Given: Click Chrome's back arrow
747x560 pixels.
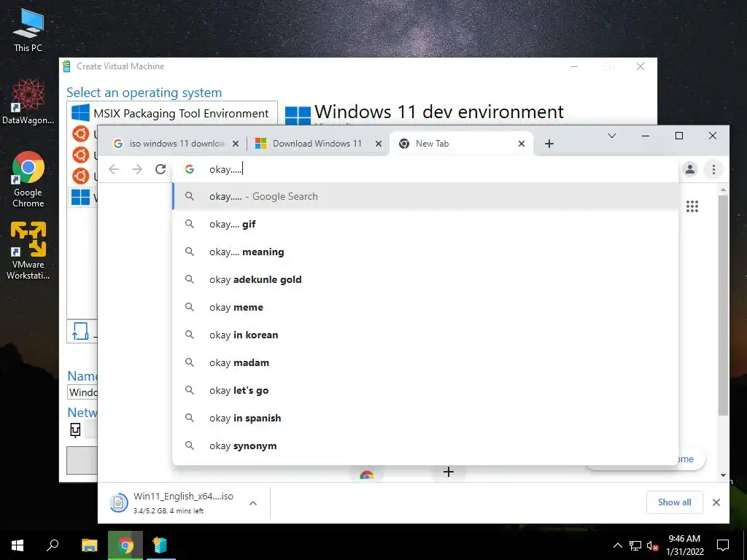Looking at the screenshot, I should pos(113,169).
